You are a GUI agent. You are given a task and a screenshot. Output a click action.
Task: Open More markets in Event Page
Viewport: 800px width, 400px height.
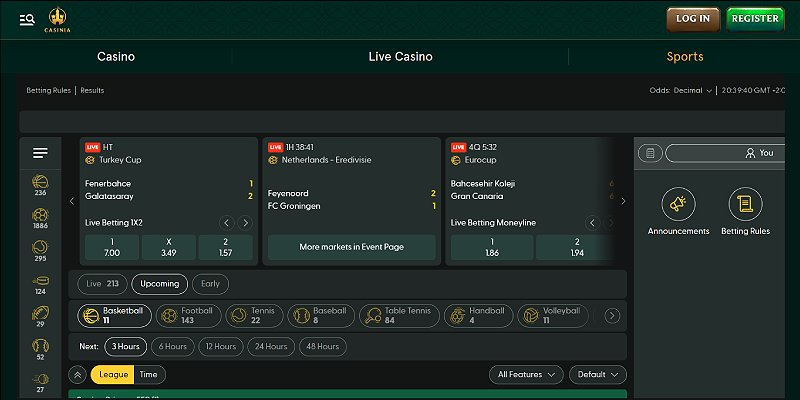tap(352, 247)
